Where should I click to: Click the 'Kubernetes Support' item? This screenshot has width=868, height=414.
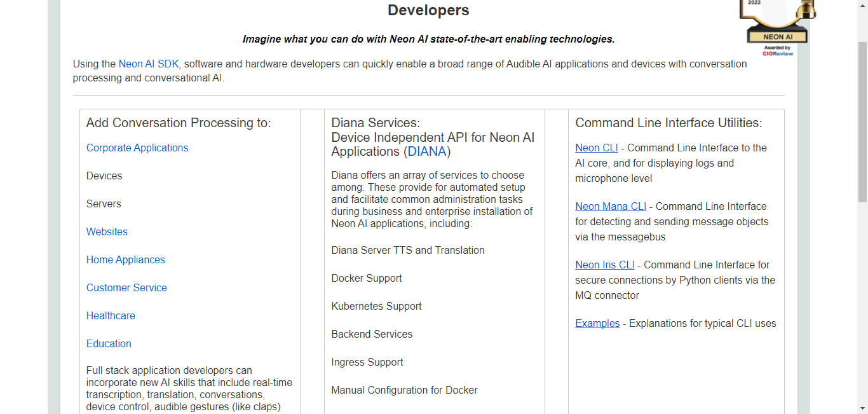[x=377, y=306]
